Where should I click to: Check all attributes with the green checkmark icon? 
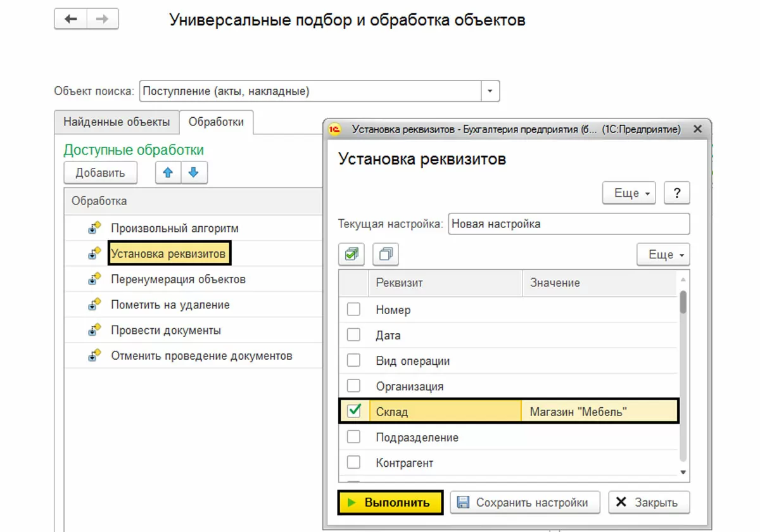point(351,255)
